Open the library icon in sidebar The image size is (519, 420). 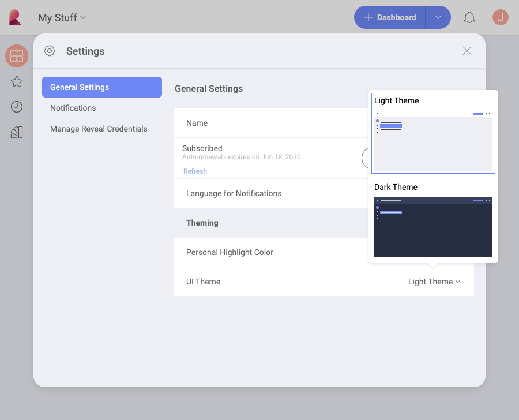click(17, 132)
